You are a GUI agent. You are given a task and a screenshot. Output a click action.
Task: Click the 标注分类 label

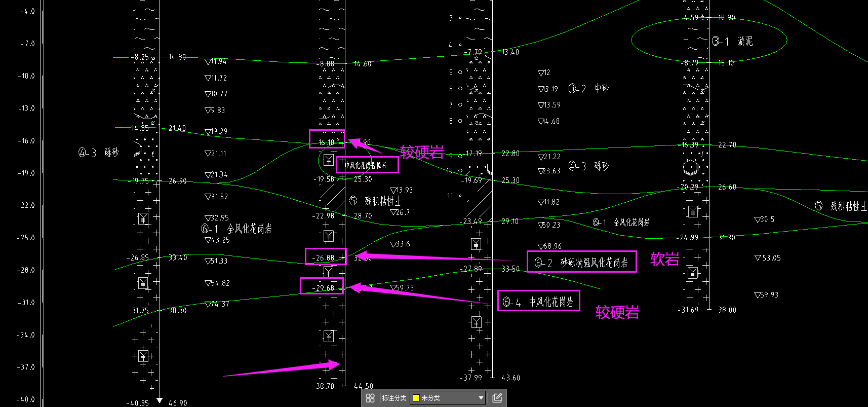pyautogui.click(x=394, y=398)
